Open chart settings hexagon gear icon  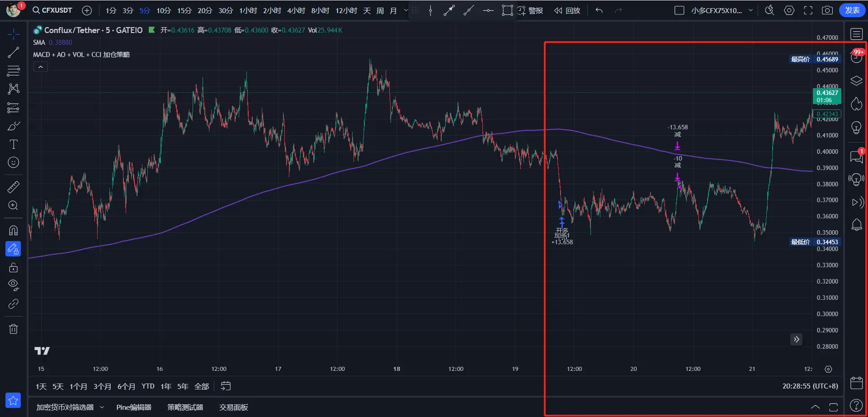pos(789,10)
